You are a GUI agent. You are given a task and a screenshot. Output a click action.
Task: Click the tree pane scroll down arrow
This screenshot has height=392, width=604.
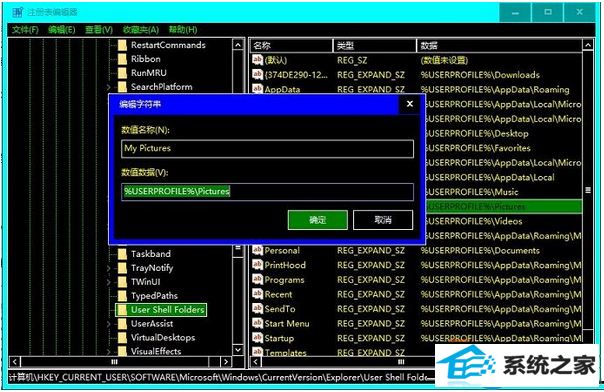(238, 350)
